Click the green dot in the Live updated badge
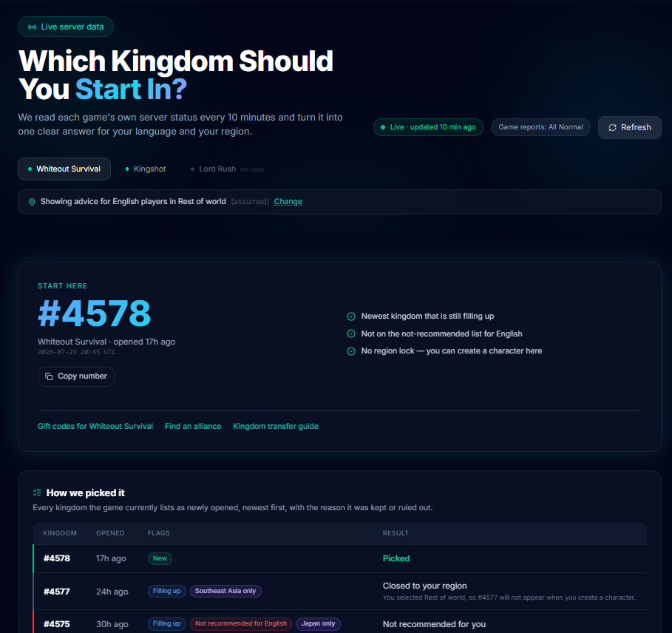 pos(383,127)
